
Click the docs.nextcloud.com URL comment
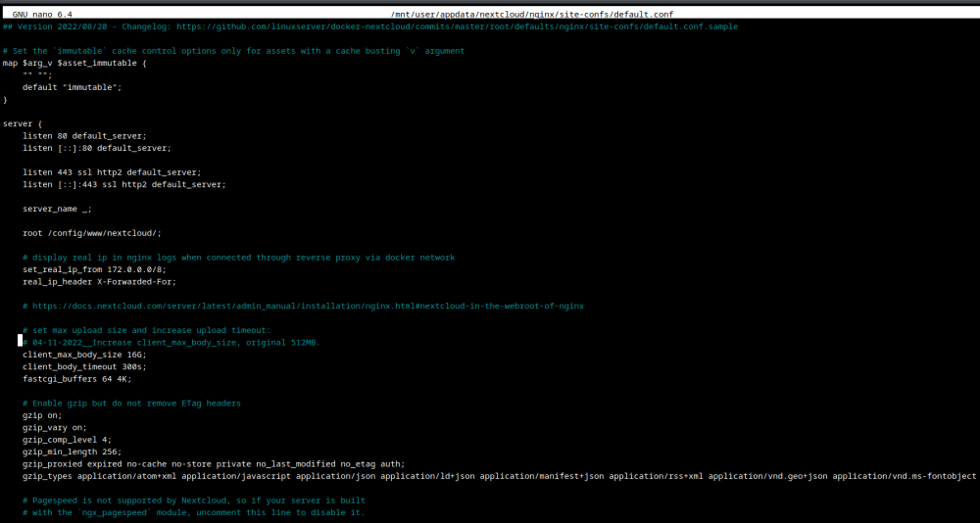coord(303,307)
